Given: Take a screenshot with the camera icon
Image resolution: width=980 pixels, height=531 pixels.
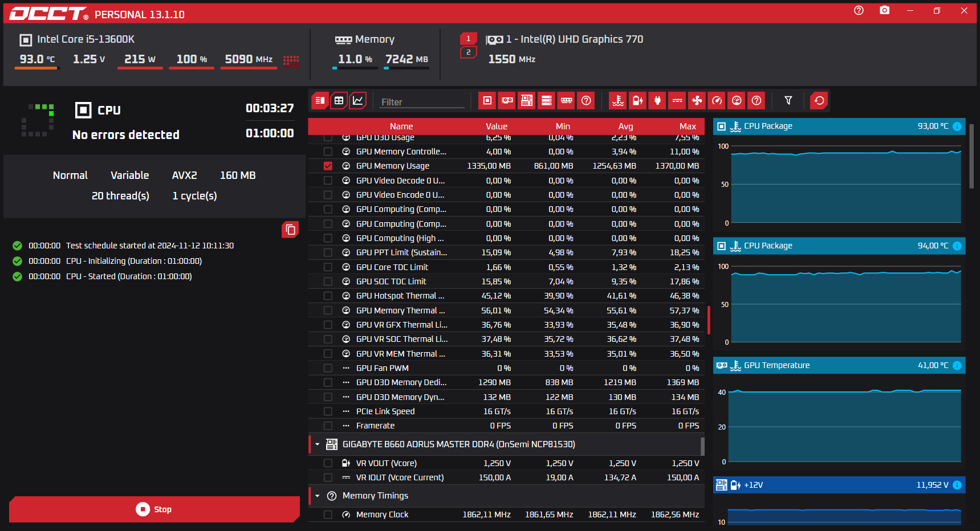Looking at the screenshot, I should 884,11.
